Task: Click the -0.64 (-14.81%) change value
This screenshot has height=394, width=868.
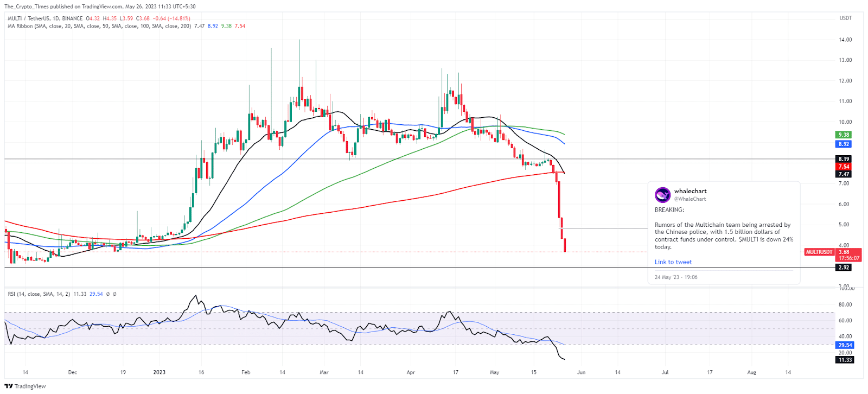Action: pos(171,18)
